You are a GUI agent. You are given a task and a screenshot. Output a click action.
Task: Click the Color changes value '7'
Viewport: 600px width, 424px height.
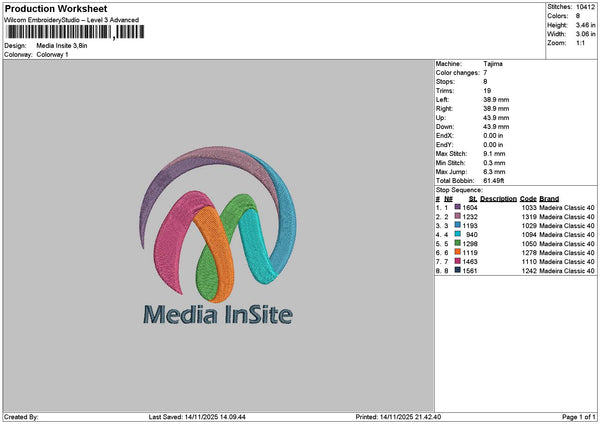click(485, 73)
